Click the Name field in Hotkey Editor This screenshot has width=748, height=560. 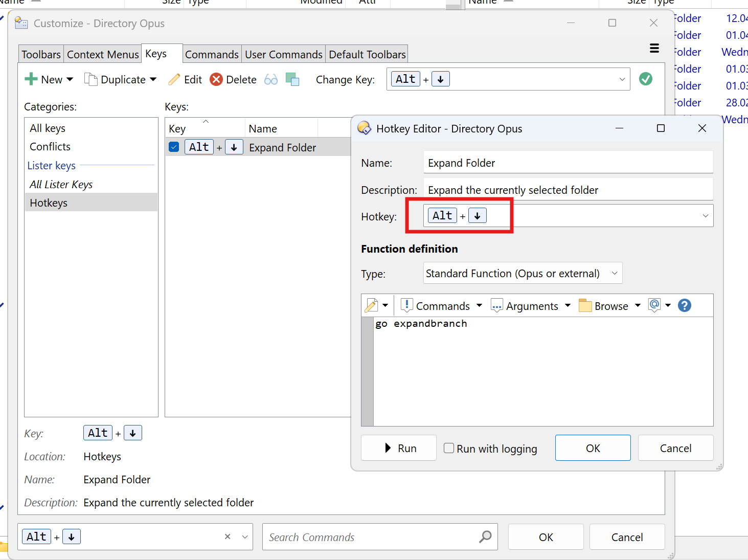coord(568,163)
